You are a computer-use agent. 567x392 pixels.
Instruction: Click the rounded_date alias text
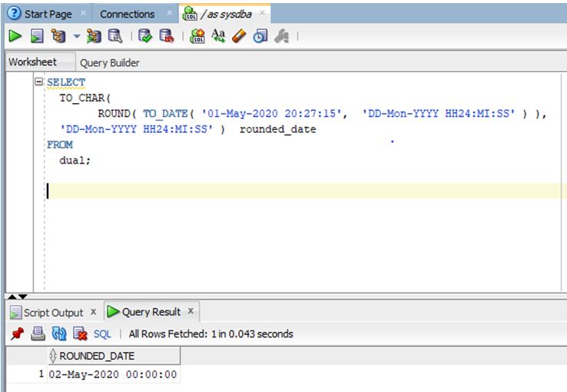point(277,129)
